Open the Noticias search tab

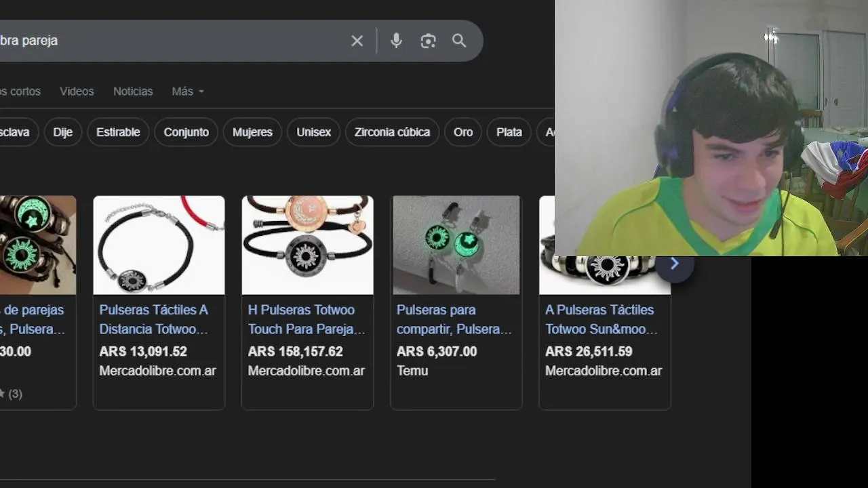(x=133, y=91)
